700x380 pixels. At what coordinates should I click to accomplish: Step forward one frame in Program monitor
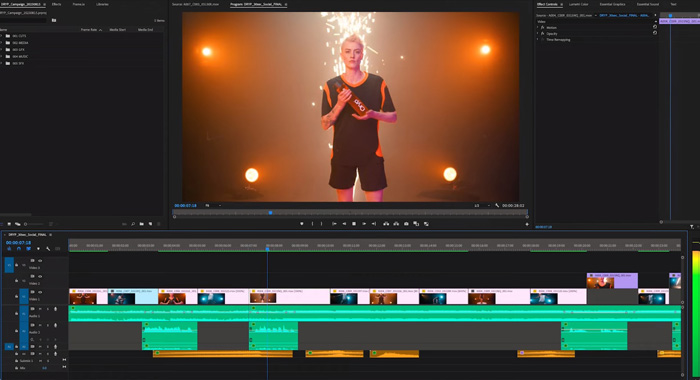click(364, 224)
